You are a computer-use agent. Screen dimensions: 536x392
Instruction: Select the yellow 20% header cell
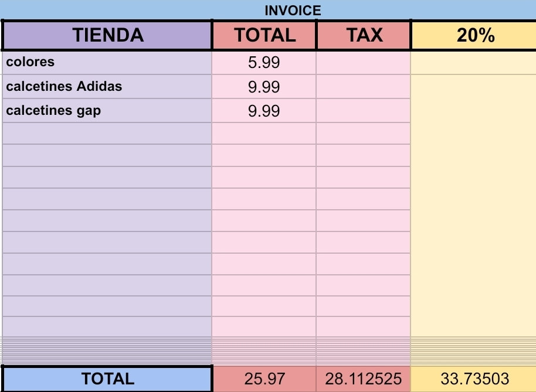click(475, 35)
